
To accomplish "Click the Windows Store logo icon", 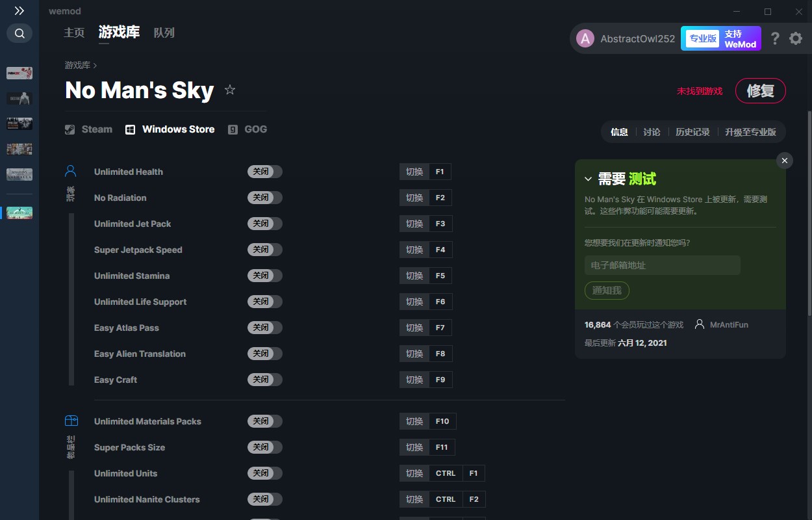I will (x=131, y=129).
